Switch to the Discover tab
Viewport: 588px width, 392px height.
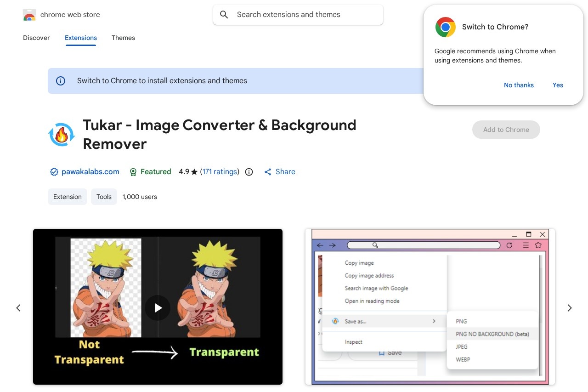coord(36,38)
